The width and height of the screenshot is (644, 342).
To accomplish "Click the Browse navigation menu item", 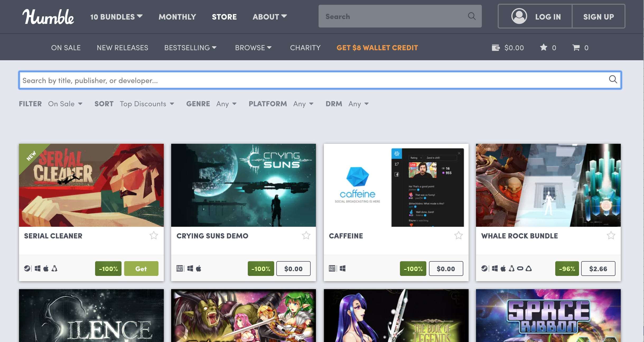I will 253,47.
